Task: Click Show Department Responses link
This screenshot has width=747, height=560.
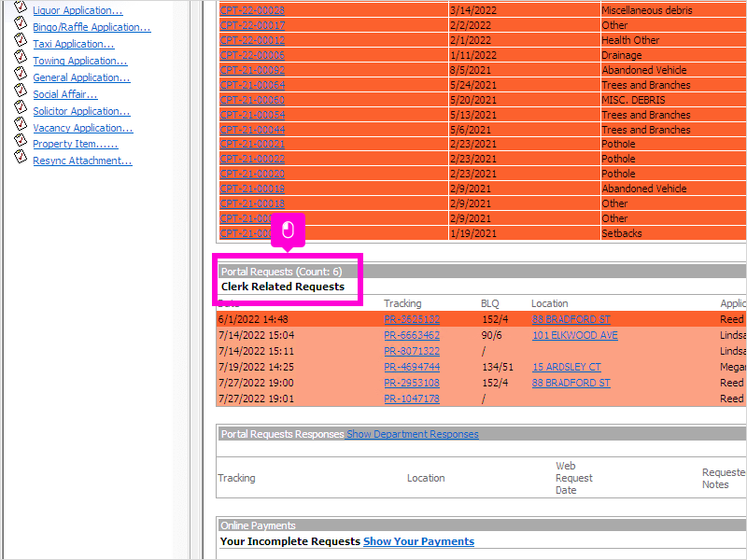Action: [x=412, y=434]
